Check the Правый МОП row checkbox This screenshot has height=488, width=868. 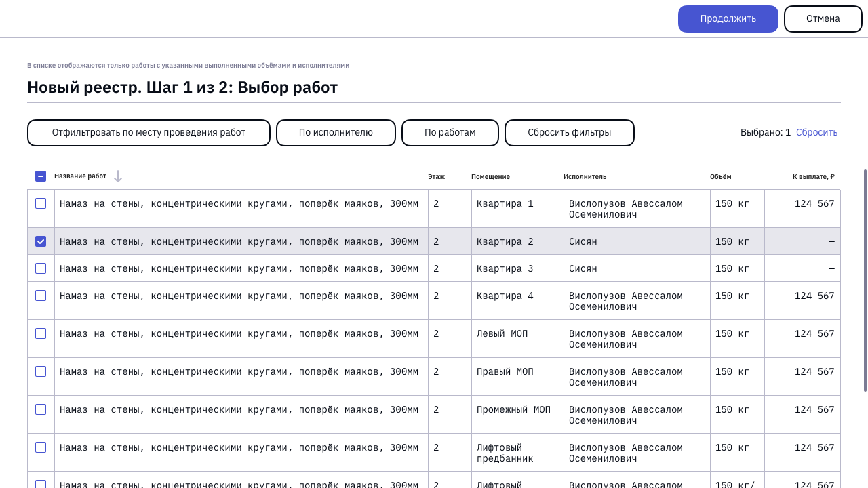tap(41, 371)
